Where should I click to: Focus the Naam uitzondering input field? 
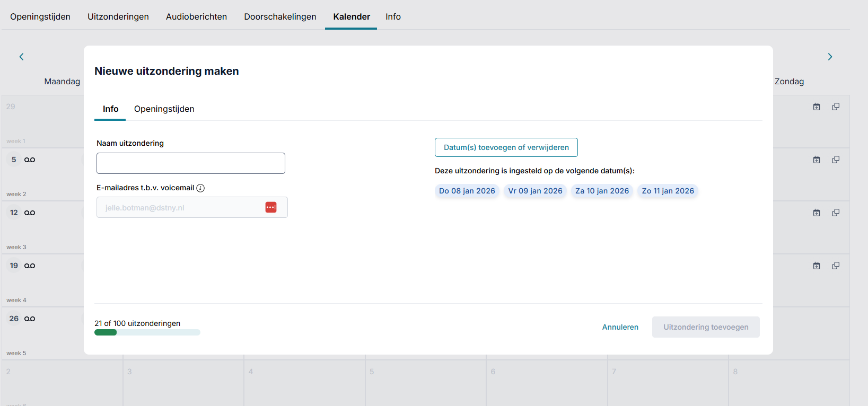[x=191, y=163]
